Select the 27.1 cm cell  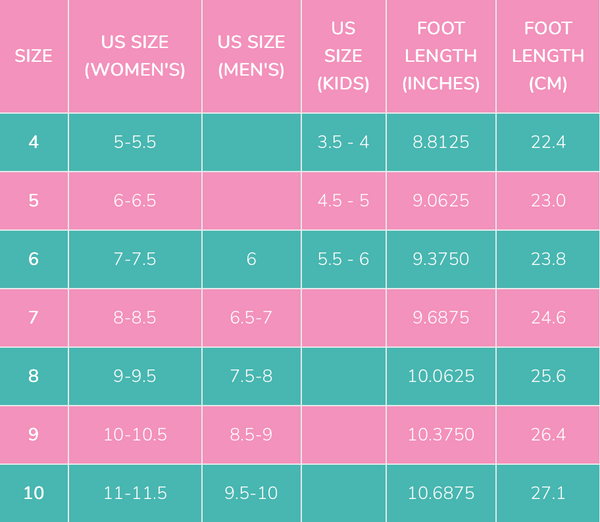(548, 493)
